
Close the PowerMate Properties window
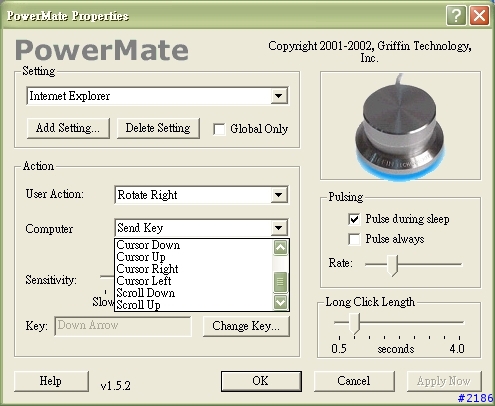coord(479,15)
